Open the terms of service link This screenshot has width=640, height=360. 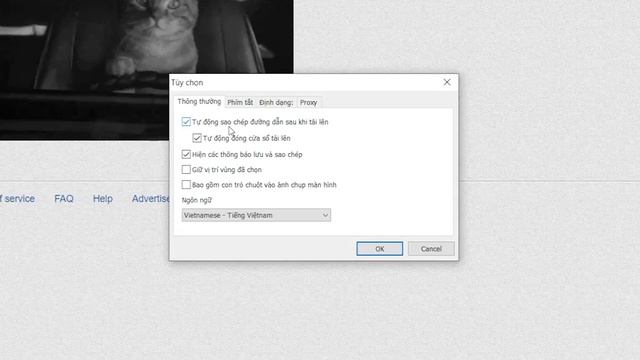17,199
